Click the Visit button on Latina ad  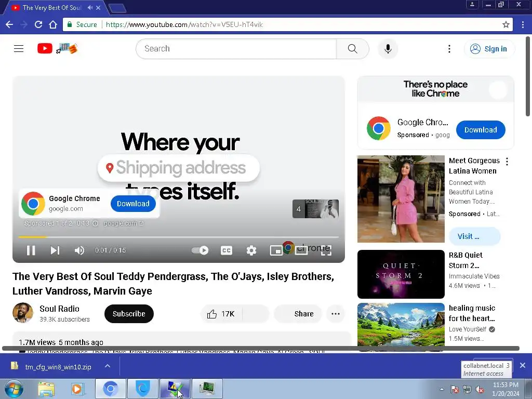click(x=474, y=236)
